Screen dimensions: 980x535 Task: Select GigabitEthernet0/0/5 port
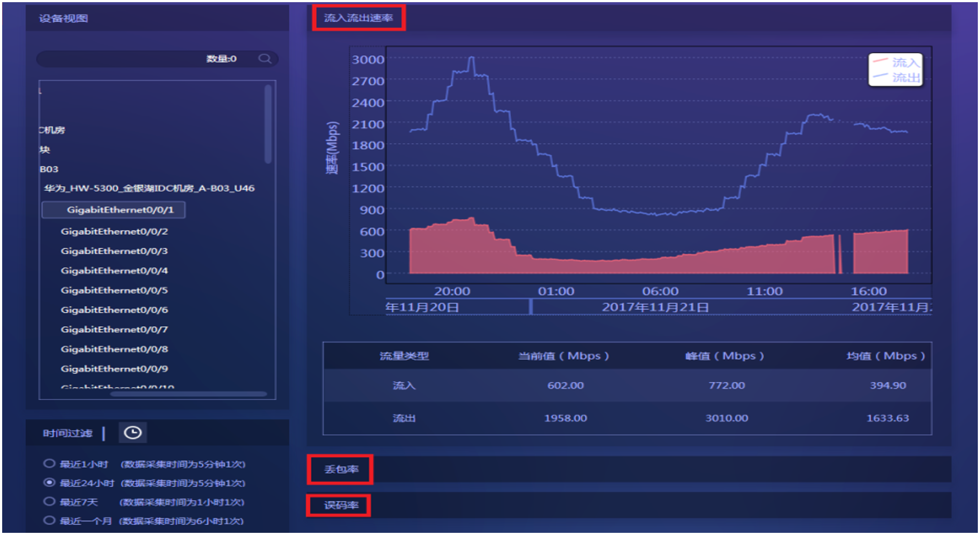[x=114, y=290]
